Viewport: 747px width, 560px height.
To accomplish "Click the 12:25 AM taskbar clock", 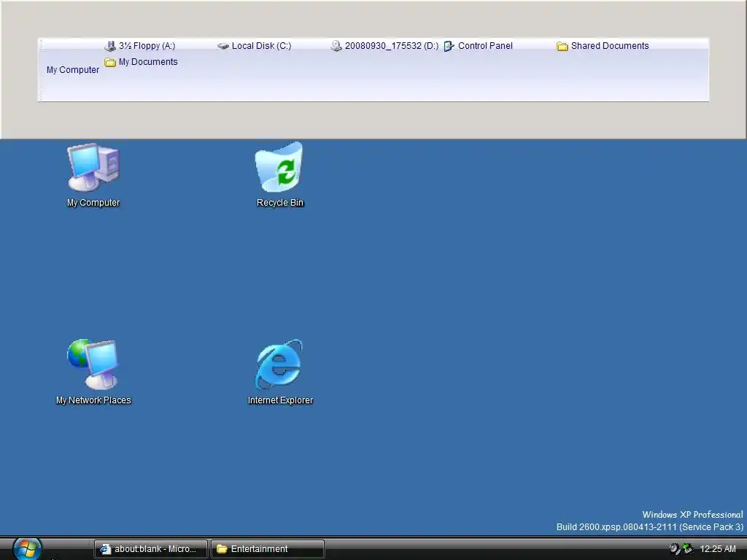I will [x=718, y=549].
